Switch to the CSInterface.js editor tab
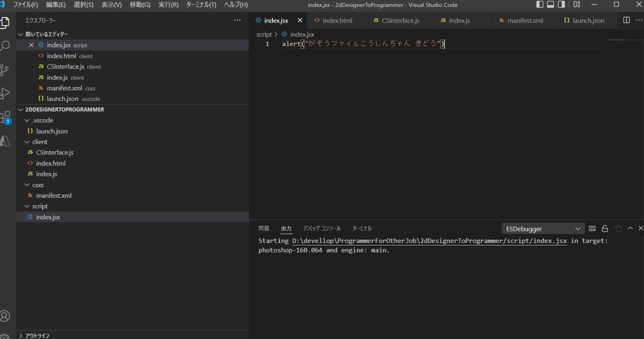This screenshot has height=339, width=644. 400,20
